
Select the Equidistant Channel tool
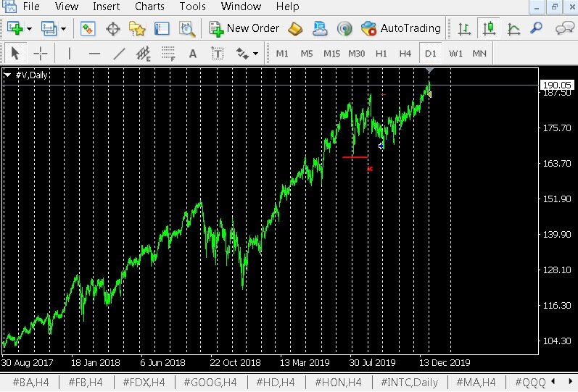coord(144,54)
